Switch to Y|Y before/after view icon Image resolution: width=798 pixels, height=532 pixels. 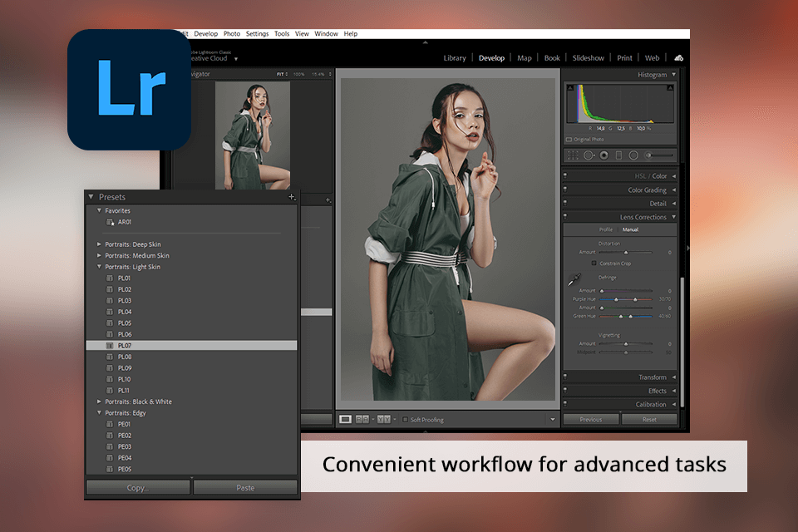coord(384,420)
